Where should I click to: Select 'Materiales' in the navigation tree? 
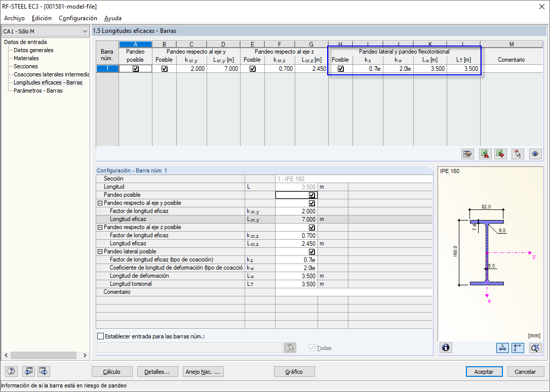(26, 58)
